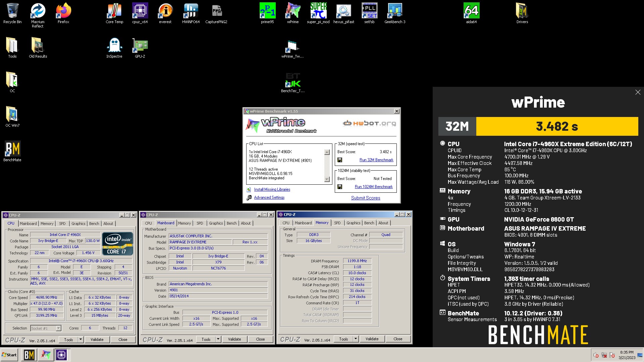Expand Tools dropdown arrow in Memory window
644x362 pixels.
pos(356,339)
